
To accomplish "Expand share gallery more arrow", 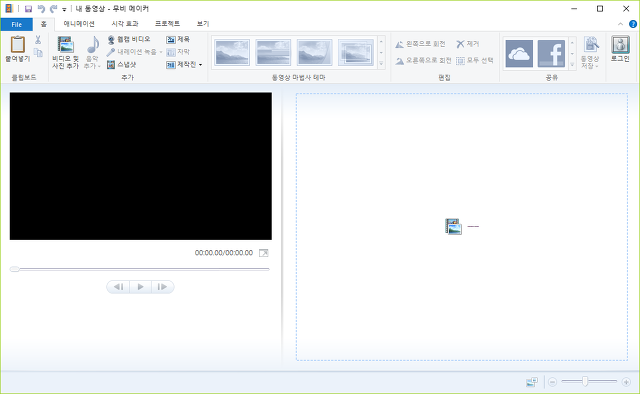I will (x=572, y=65).
